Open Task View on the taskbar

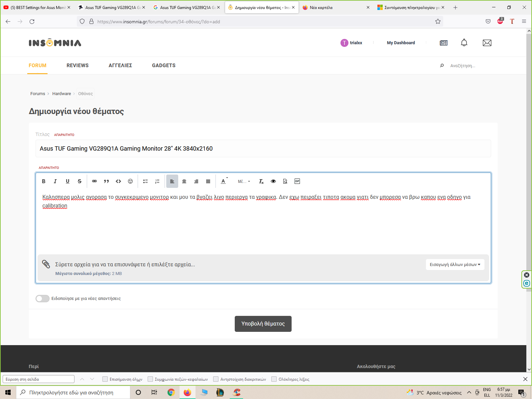coord(154,393)
